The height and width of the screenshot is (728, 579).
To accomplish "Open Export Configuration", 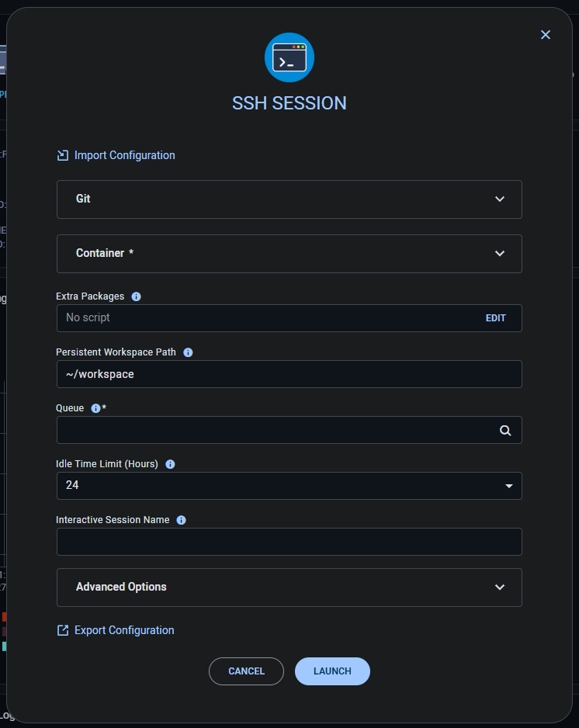I will click(115, 629).
